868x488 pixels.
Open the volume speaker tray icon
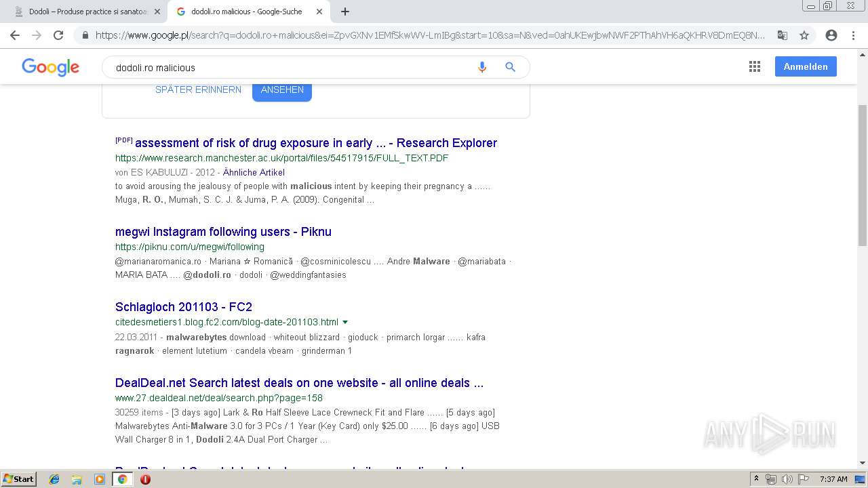pos(787,479)
